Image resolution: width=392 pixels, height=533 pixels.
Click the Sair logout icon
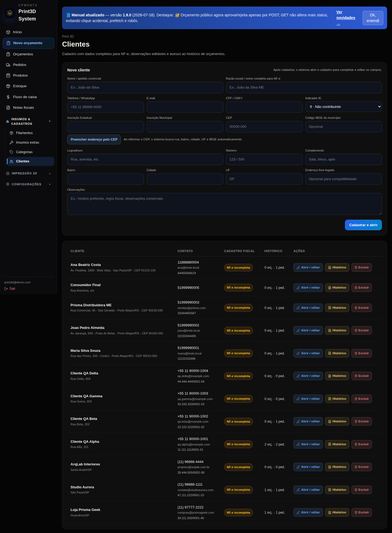tap(6, 289)
